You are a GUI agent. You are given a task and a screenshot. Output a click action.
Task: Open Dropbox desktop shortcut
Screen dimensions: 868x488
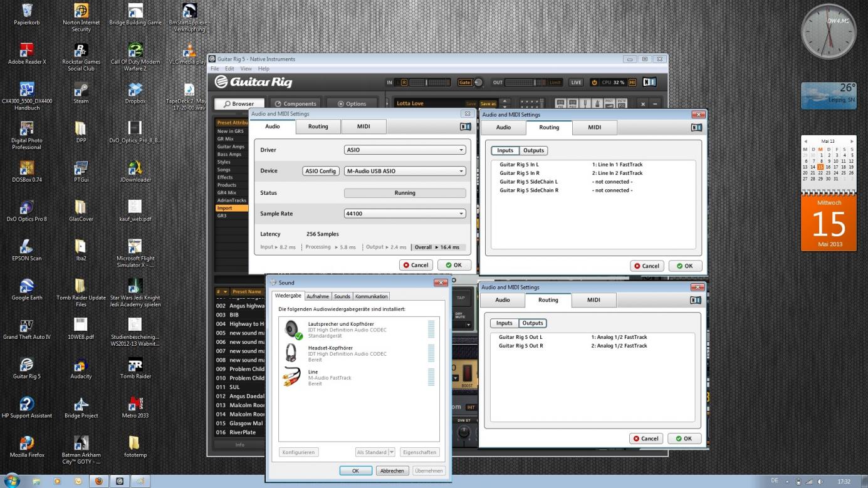[135, 93]
